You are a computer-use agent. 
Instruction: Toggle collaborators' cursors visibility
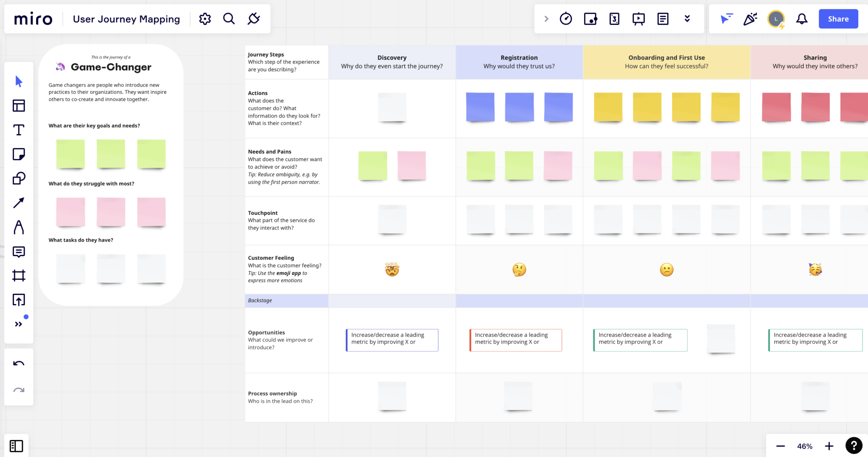tap(726, 19)
